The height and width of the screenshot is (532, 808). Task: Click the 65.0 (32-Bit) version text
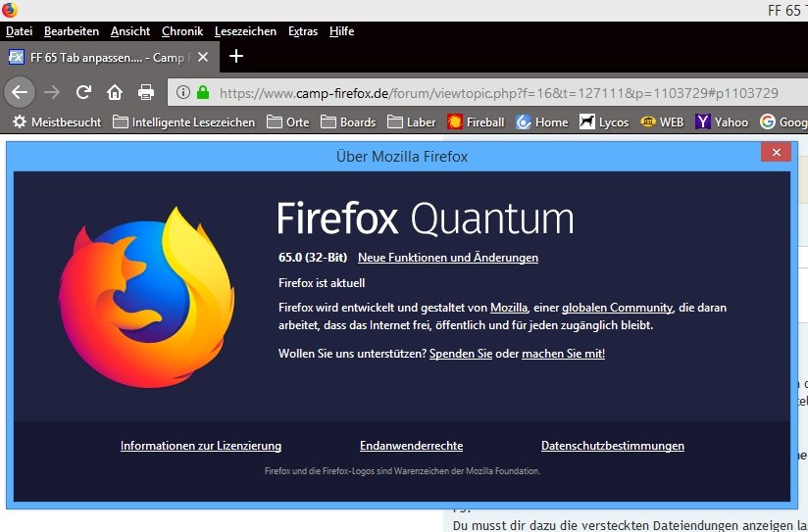click(313, 258)
